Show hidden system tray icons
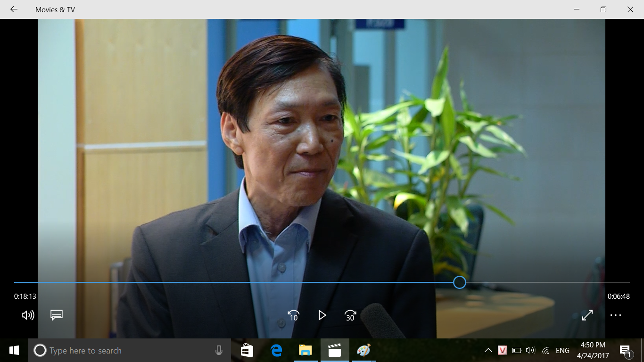Viewport: 644px width, 362px height. [x=488, y=350]
